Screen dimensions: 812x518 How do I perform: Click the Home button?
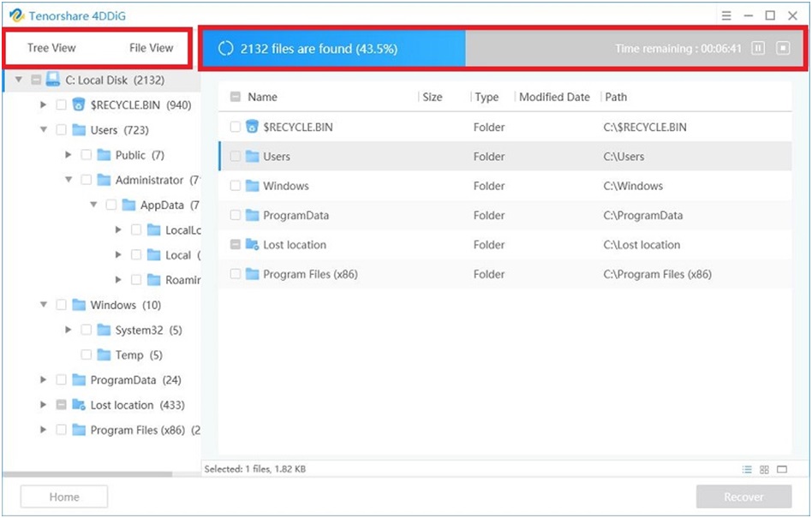click(x=63, y=496)
